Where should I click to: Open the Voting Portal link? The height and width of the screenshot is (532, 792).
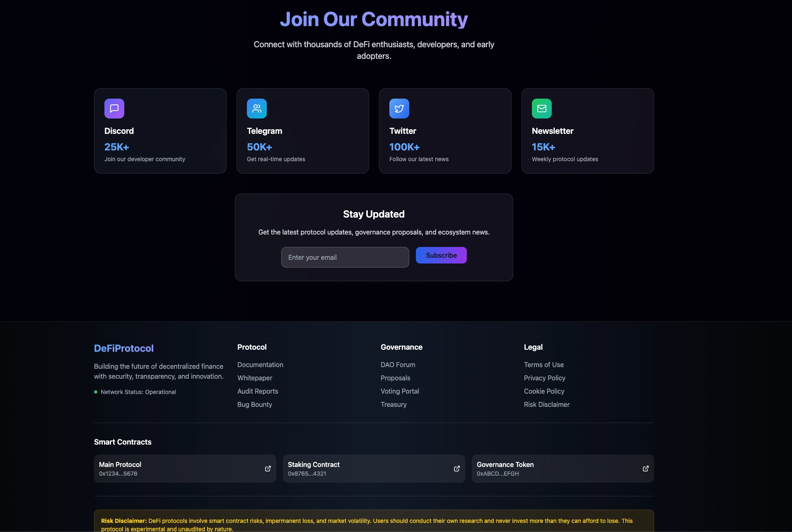pyautogui.click(x=400, y=391)
